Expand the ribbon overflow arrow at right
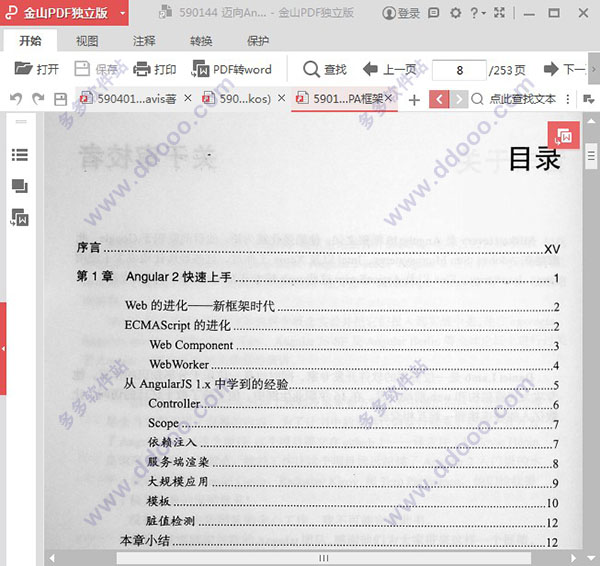Viewport: 600px width, 566px height. point(594,69)
